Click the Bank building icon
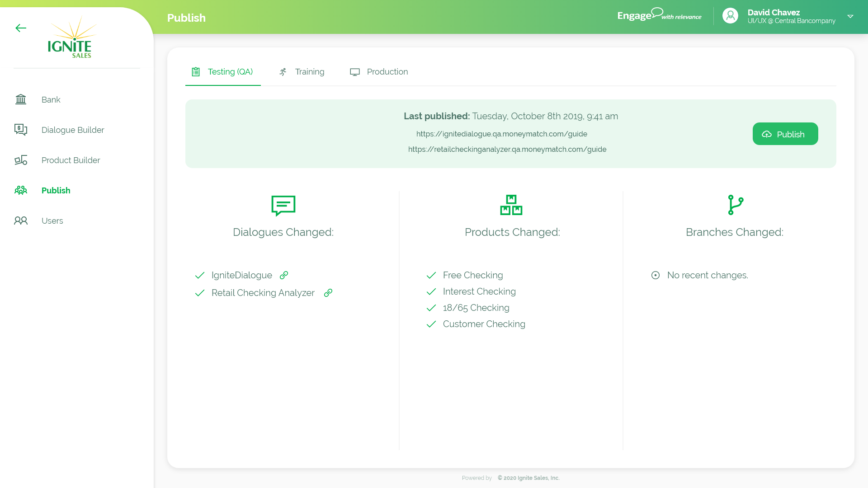The image size is (868, 488). (21, 99)
